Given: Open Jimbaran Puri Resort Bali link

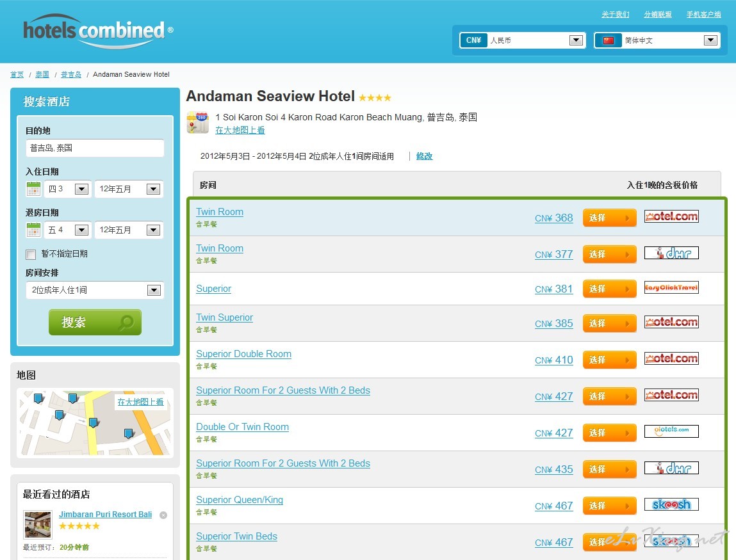Looking at the screenshot, I should coord(105,515).
